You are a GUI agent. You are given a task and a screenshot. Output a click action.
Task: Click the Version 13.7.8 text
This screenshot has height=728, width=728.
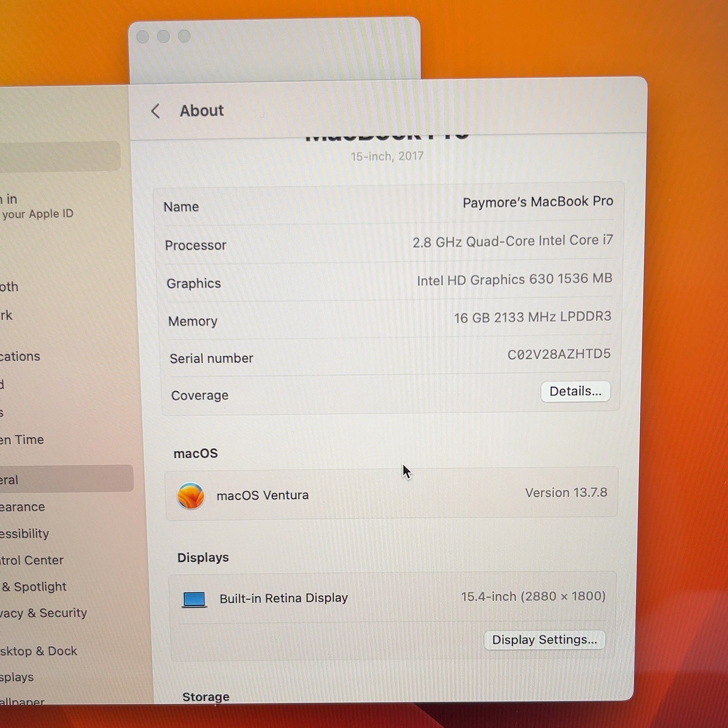(566, 493)
